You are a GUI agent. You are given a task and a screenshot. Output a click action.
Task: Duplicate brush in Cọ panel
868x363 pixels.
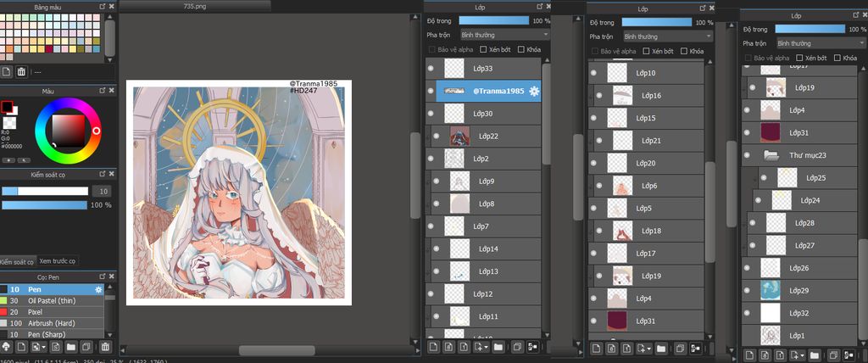86,347
